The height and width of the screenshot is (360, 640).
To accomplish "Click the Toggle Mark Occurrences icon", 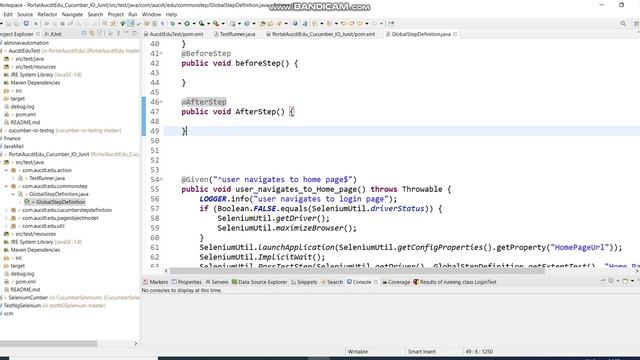I will tap(131, 24).
